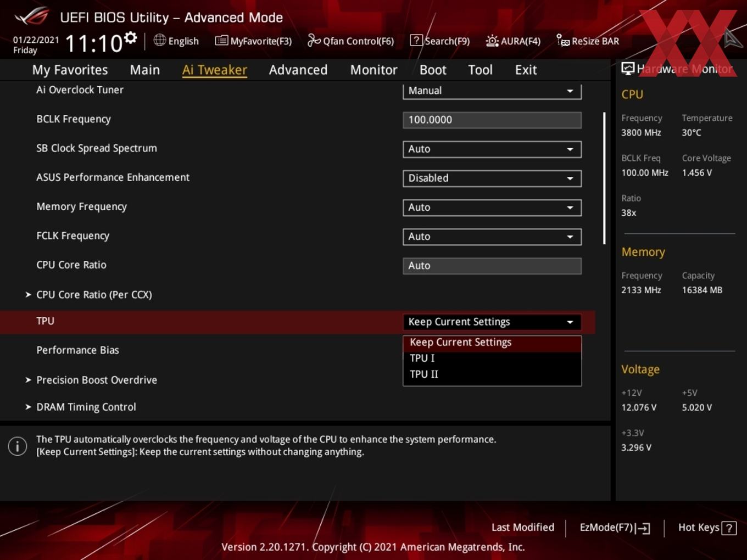The width and height of the screenshot is (747, 560).
Task: Click the settings list scrollbar
Action: (604, 178)
